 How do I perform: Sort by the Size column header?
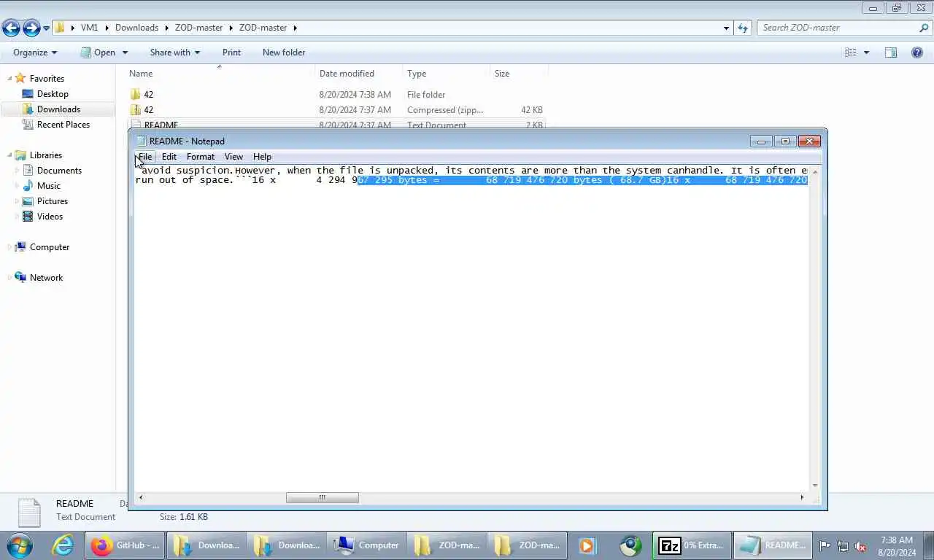[x=518, y=74]
